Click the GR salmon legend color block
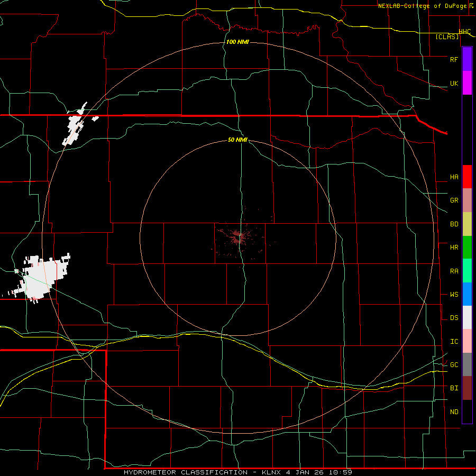Image resolution: width=476 pixels, height=476 pixels. (467, 200)
